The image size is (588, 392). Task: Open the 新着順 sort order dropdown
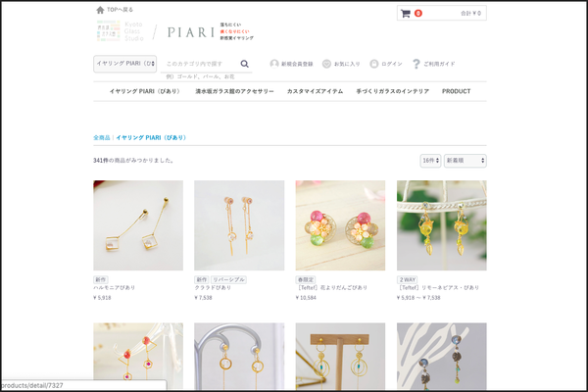tap(465, 161)
